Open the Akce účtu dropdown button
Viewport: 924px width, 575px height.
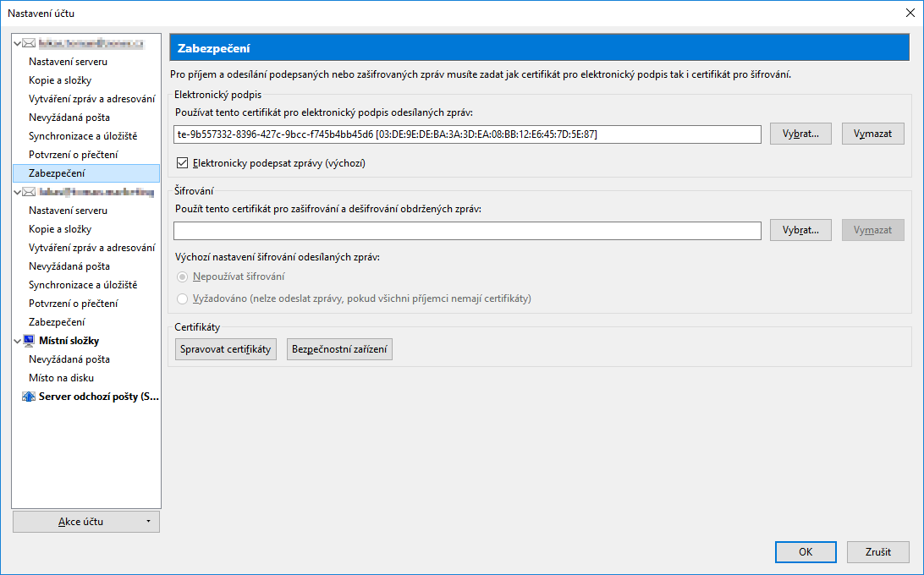coord(86,522)
